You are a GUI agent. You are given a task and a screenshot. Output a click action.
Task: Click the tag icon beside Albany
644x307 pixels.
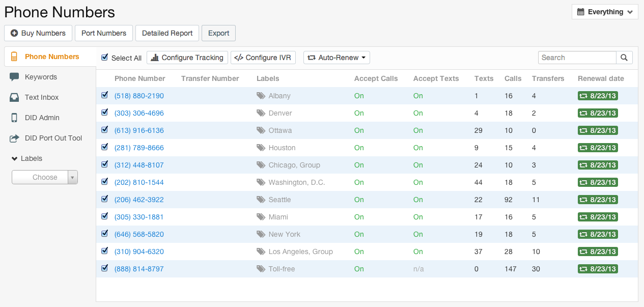(x=261, y=96)
